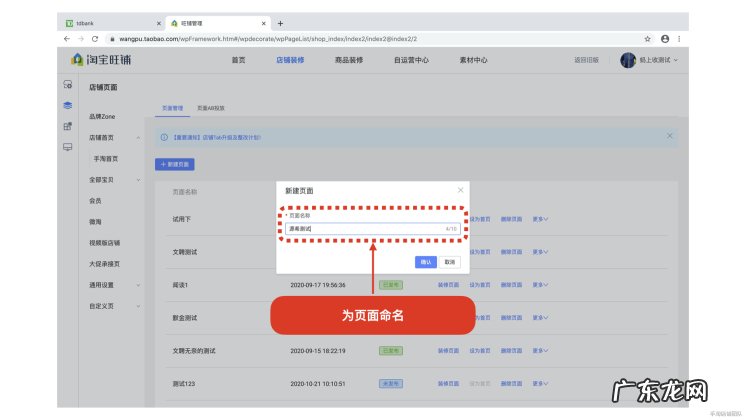
Task: Open 品牌Zone in the sidebar
Action: (102, 117)
